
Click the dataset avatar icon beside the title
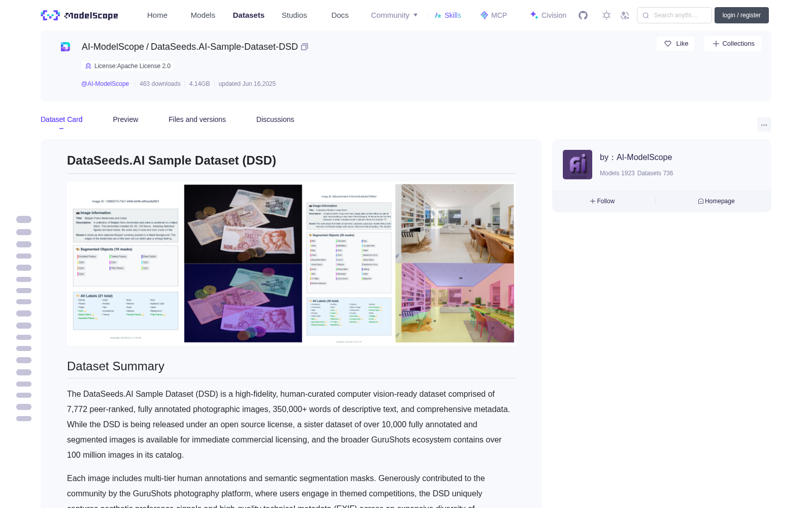65,47
